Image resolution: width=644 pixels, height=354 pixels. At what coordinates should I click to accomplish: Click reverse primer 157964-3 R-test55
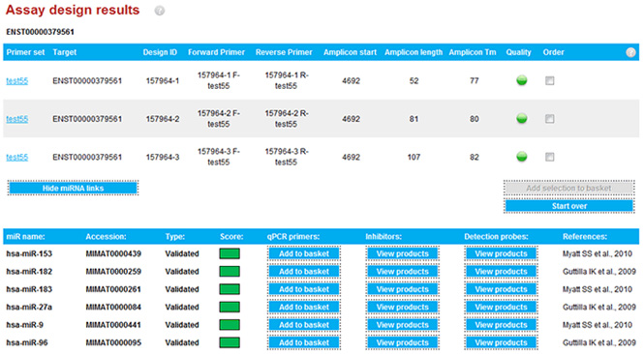coord(287,157)
